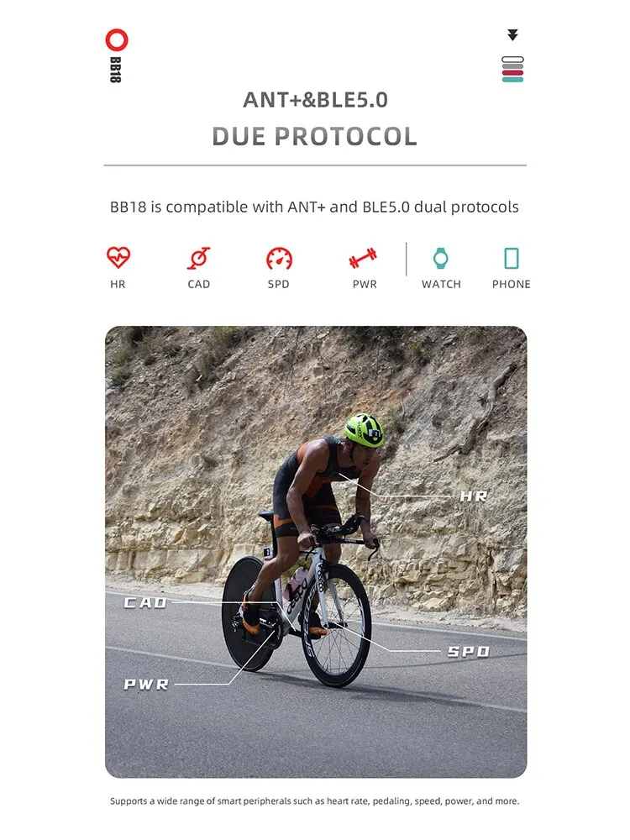
Task: Click the stacked layers icon at top right
Action: point(512,69)
